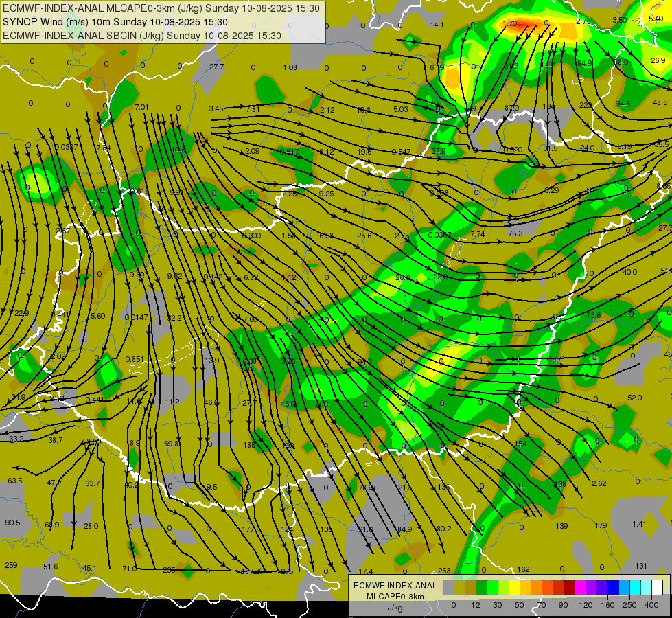Click legend tick label 400
Viewport: 672px width, 618px height.
651,605
